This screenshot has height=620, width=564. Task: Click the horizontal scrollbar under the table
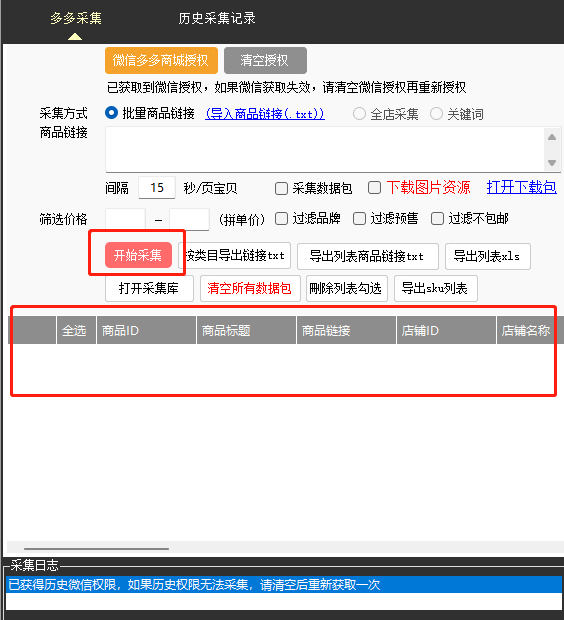[x=96, y=549]
